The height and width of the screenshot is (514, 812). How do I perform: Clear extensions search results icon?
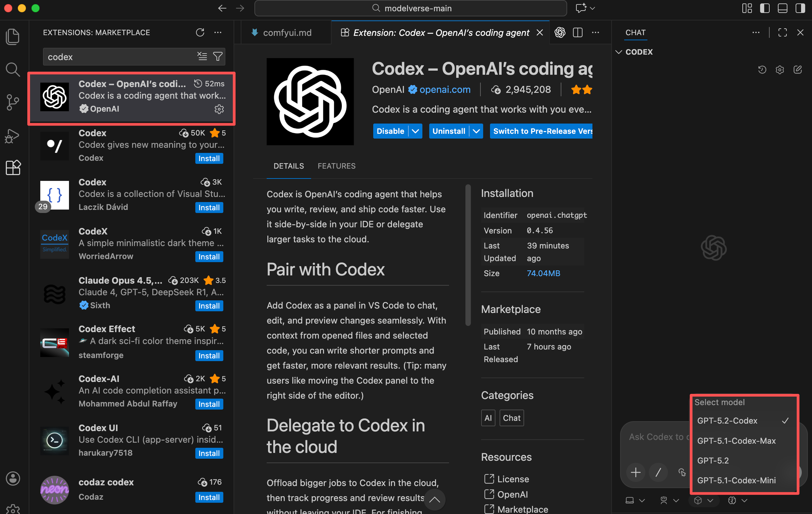(x=202, y=56)
